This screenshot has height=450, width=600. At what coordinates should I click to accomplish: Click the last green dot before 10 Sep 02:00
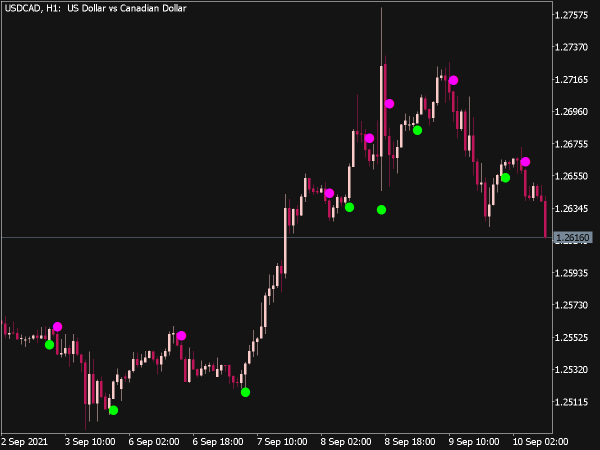point(505,178)
